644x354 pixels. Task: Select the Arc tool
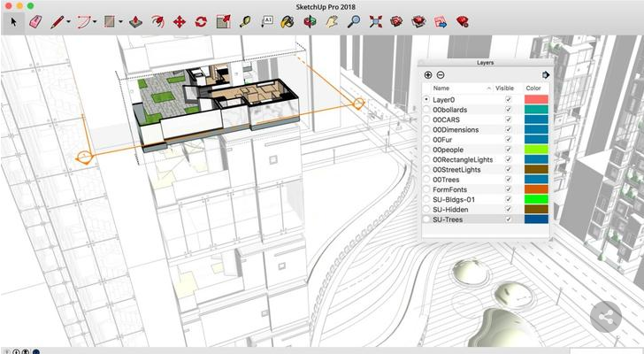pos(83,21)
